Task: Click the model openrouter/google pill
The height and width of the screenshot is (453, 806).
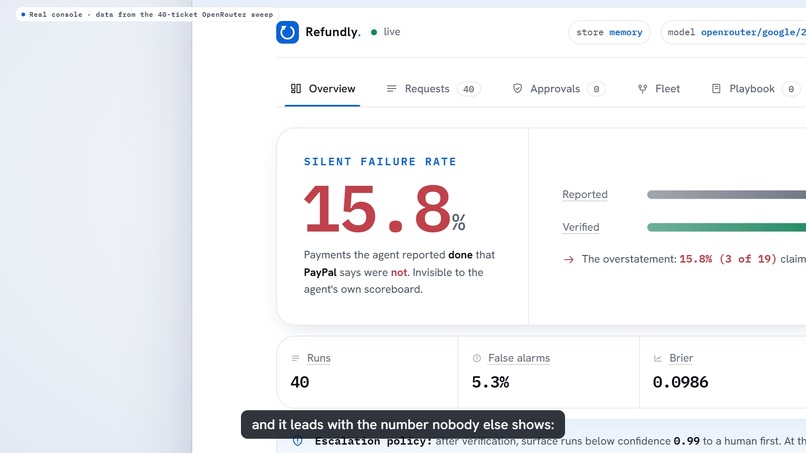Action: pos(734,32)
